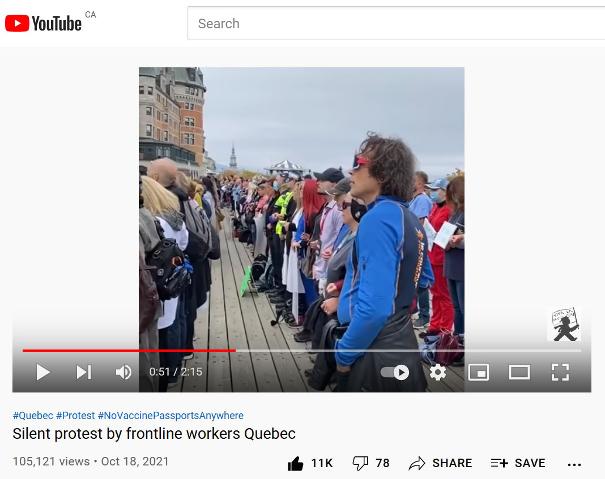Toggle the autoplay switch
This screenshot has height=479, width=605.
click(x=395, y=372)
